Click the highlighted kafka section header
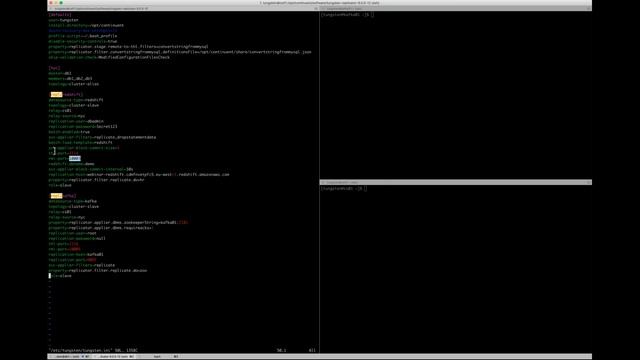 pyautogui.click(x=63, y=196)
